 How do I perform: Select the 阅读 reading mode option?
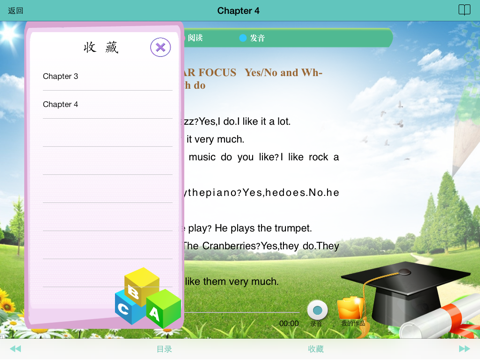pos(194,38)
